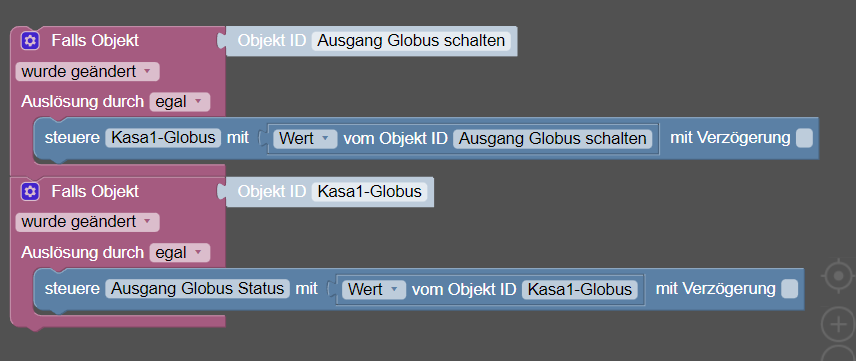Click the center workspace crosshair icon

click(x=839, y=276)
